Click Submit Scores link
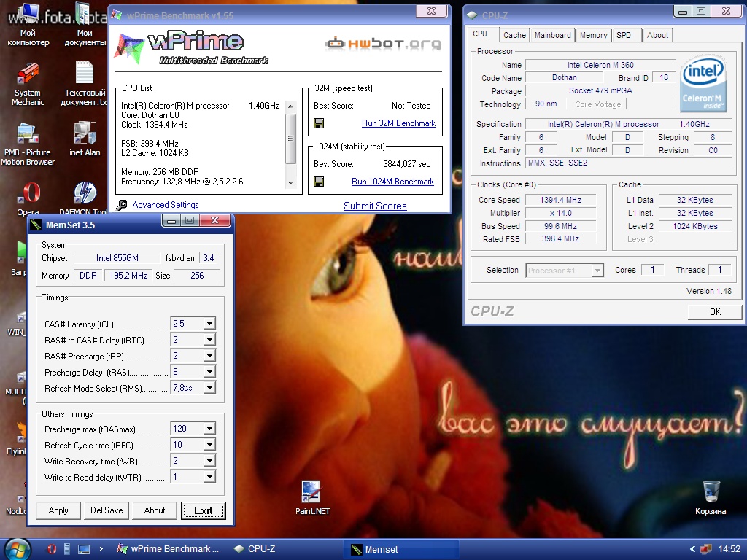This screenshot has width=747, height=560. 375,206
